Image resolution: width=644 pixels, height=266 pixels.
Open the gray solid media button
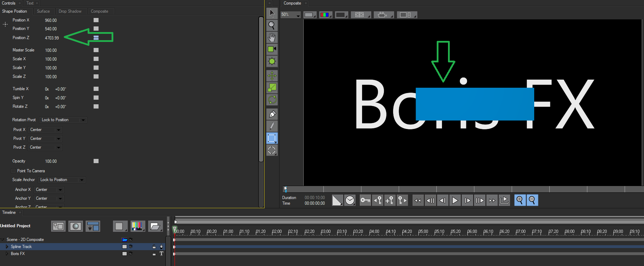(x=120, y=226)
